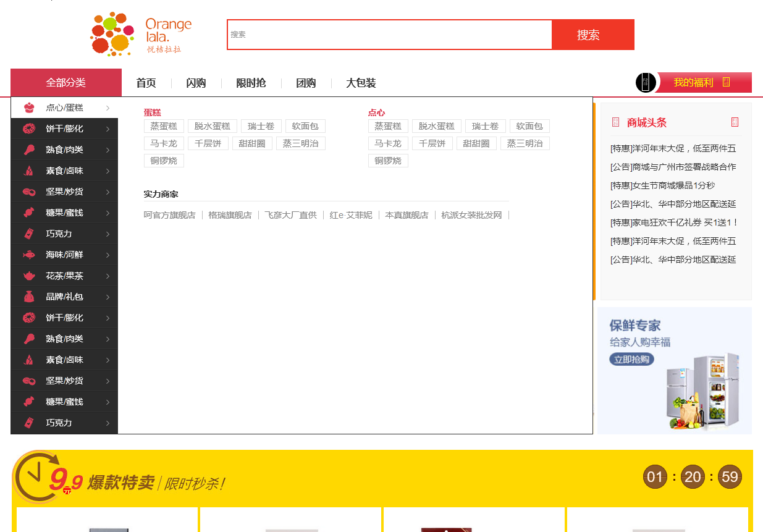
Task: Click the gift bag icon for 品牌/礼包
Action: (x=29, y=297)
